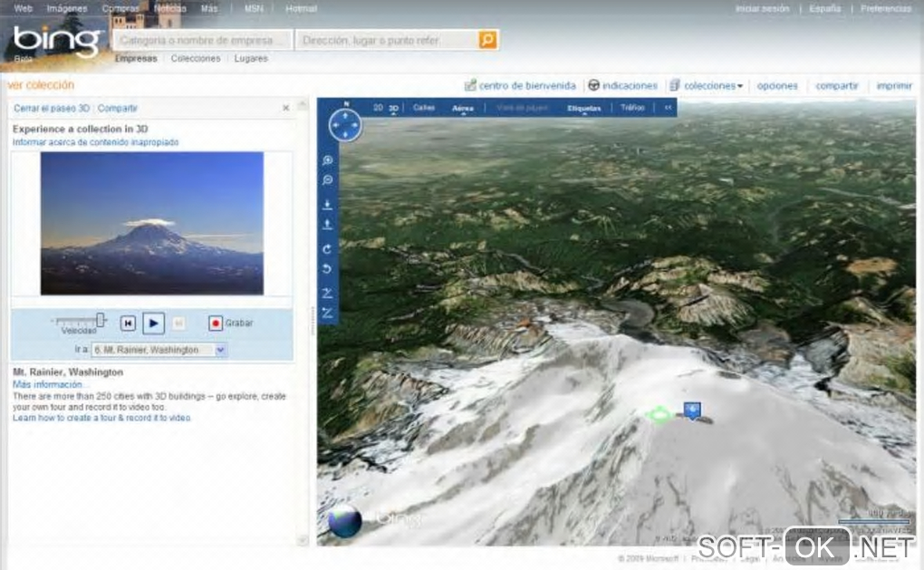Click Compartir link in tour panel
This screenshot has height=570, width=924.
click(x=117, y=109)
